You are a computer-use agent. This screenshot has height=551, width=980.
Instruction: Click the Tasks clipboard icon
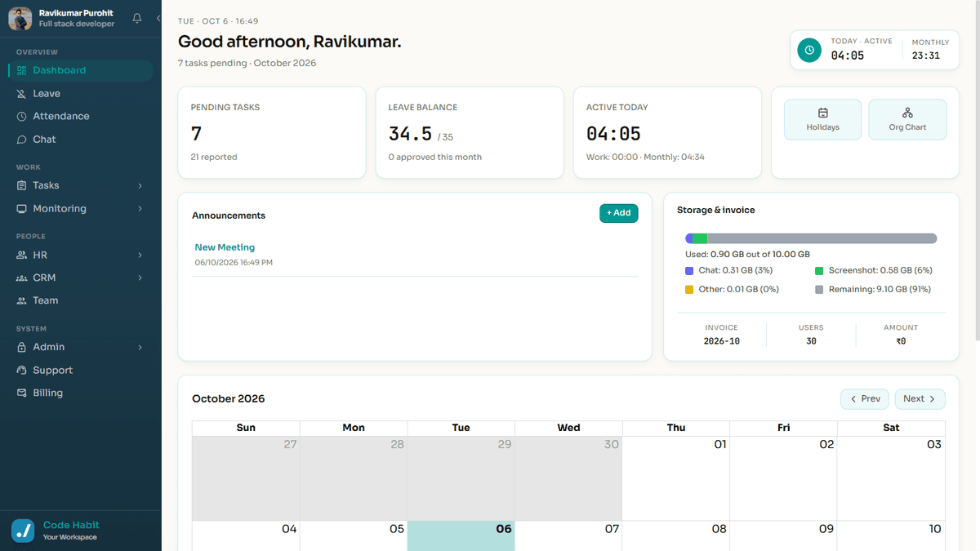coord(22,185)
